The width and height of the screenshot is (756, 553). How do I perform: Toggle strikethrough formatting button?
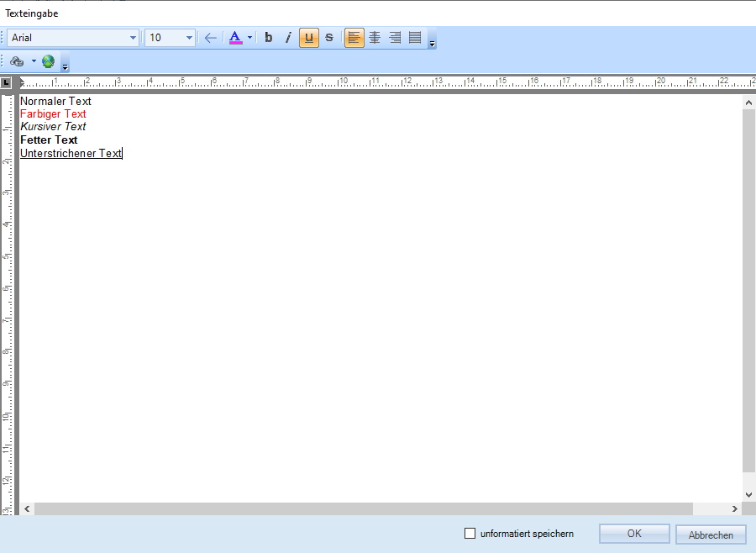[329, 38]
